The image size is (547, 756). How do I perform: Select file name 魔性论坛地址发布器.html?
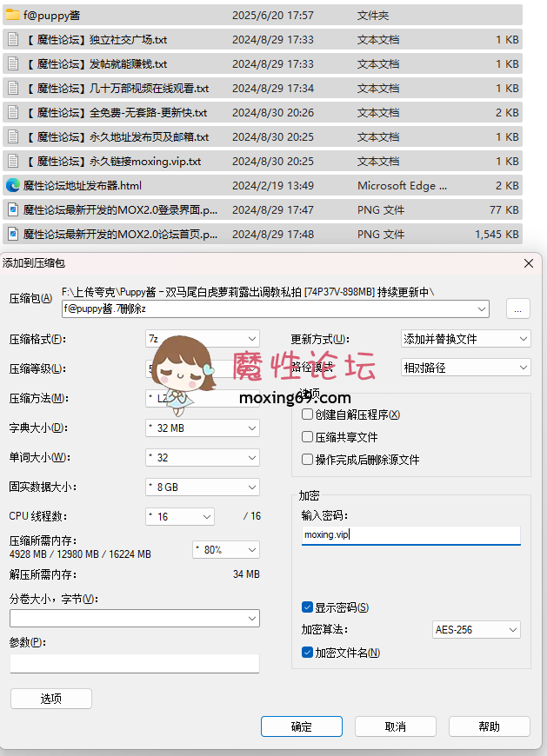(x=83, y=186)
